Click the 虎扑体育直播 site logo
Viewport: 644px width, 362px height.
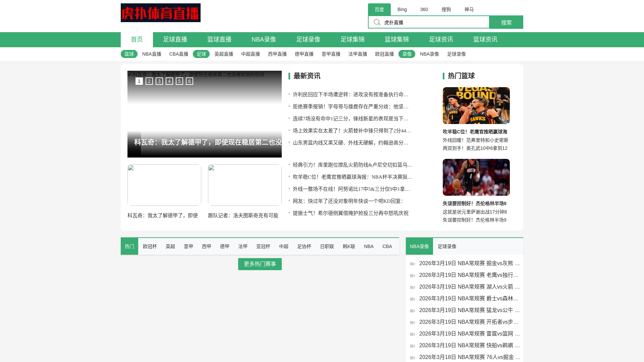pos(160,13)
